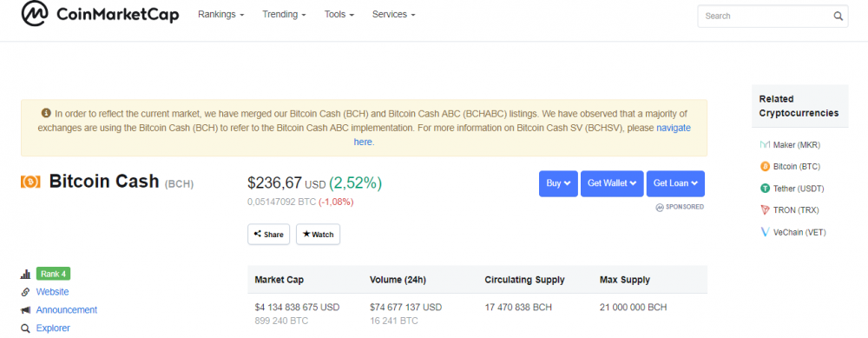Click the Tether (USDT) coin icon
This screenshot has height=338, width=868.
point(765,189)
